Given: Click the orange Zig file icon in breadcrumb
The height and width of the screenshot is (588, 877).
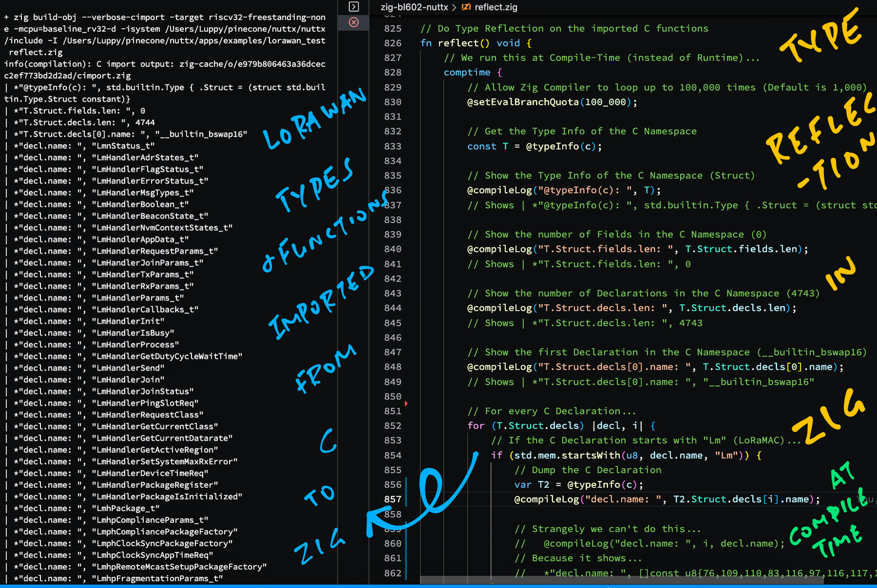Looking at the screenshot, I should (x=466, y=7).
